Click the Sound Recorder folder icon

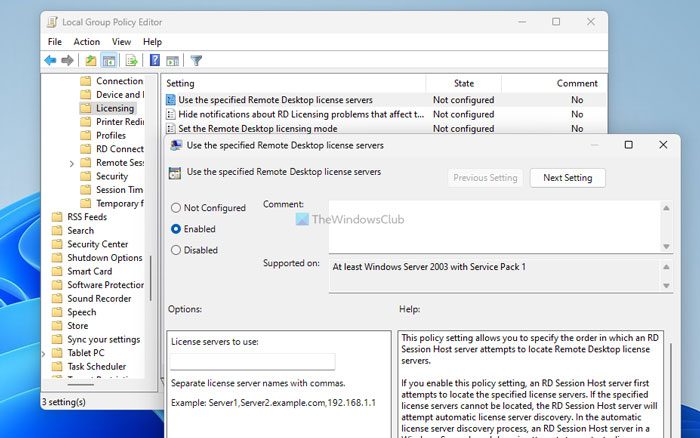57,299
